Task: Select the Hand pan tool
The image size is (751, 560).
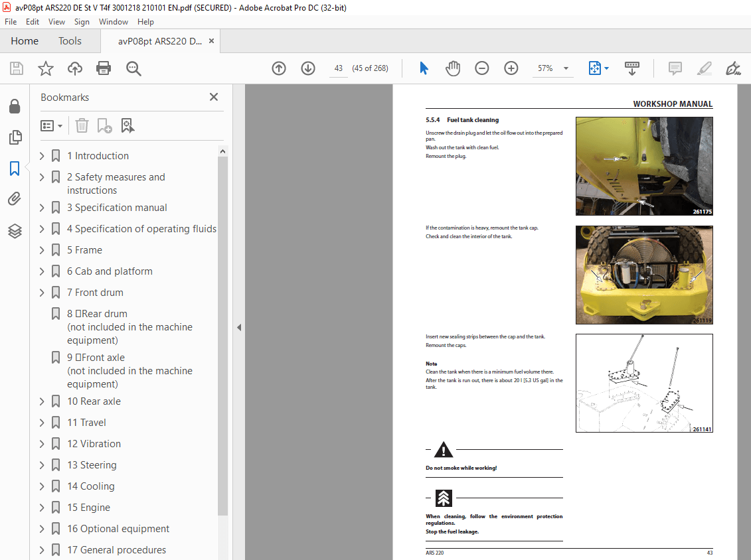Action: click(453, 68)
